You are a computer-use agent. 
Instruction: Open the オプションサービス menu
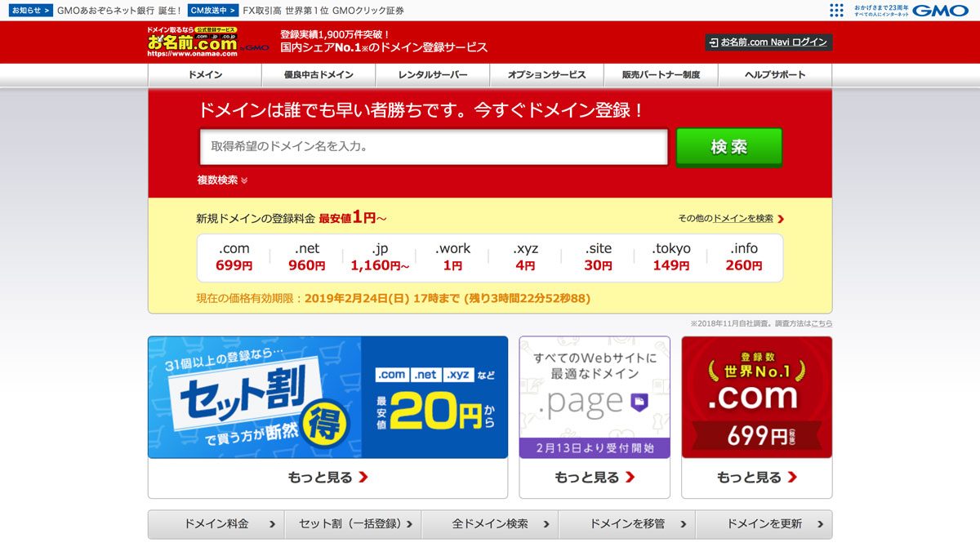coord(546,74)
